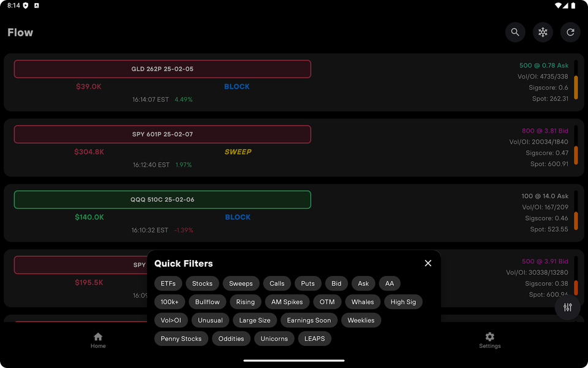The height and width of the screenshot is (368, 588).
Task: Expand the GLD 262P 25-02-05 trade
Action: (162, 69)
